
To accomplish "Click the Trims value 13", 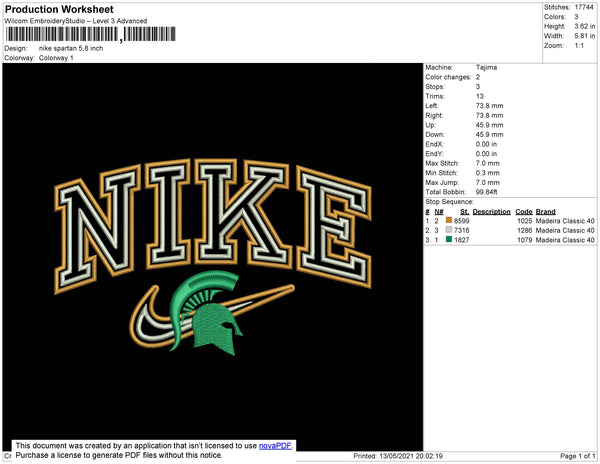I will [x=480, y=96].
